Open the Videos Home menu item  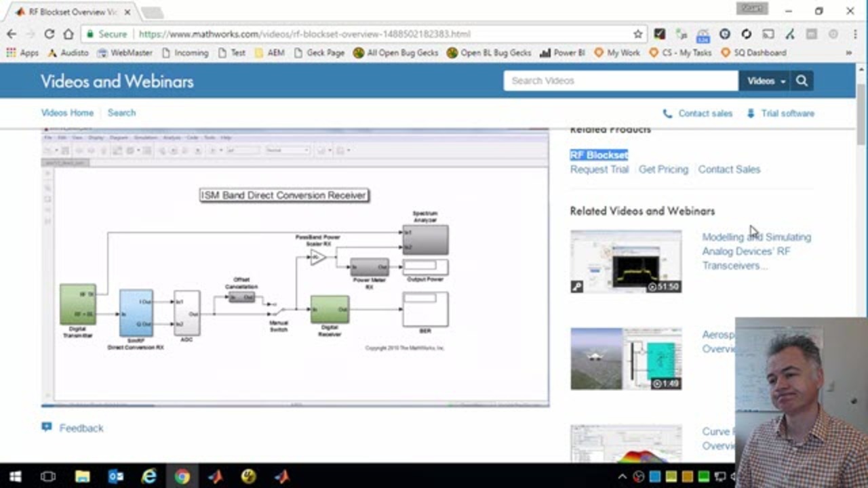67,113
